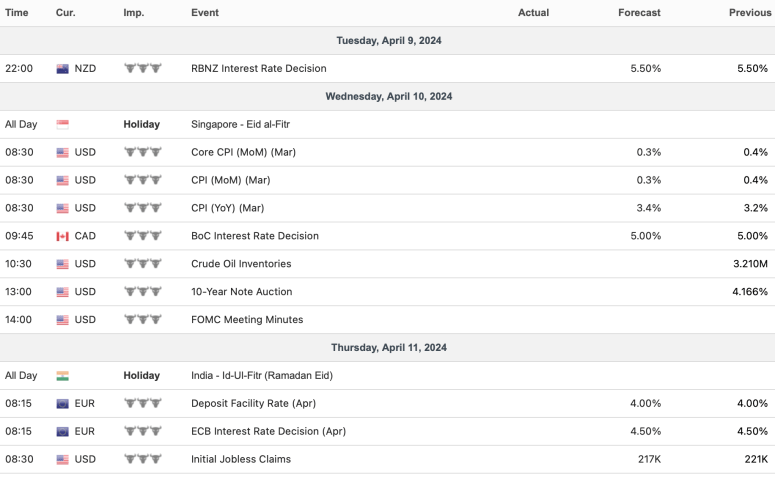Click the Previous column header
The width and height of the screenshot is (775, 477).
click(x=747, y=13)
